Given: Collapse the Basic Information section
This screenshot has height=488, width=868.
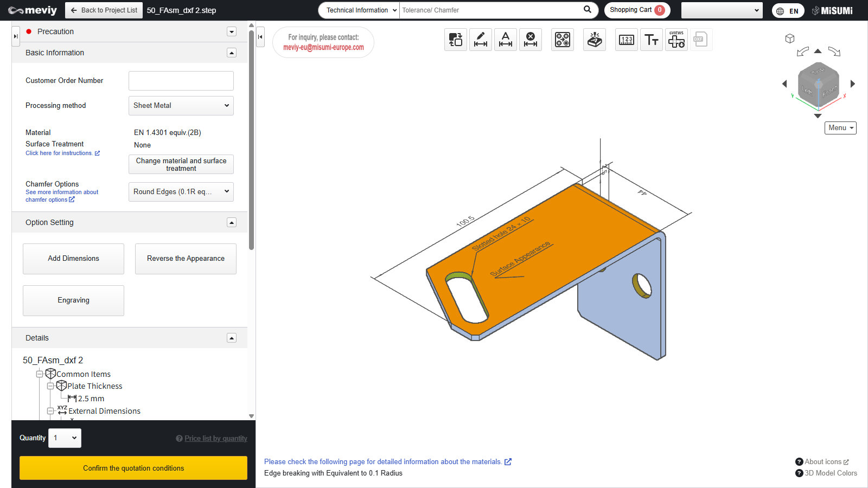Looking at the screenshot, I should point(232,53).
